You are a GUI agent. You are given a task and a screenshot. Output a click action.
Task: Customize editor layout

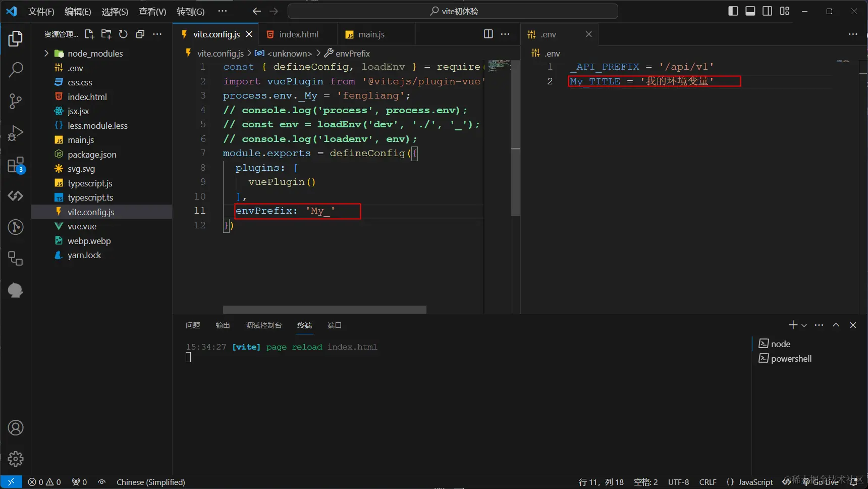click(x=784, y=11)
